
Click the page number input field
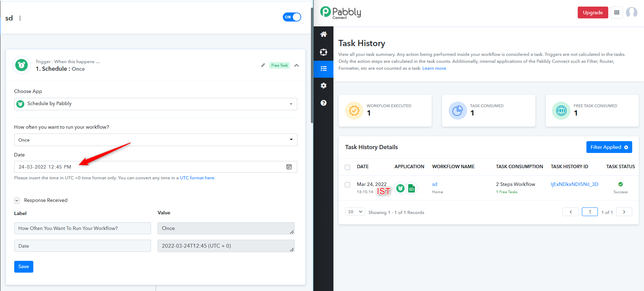point(590,212)
